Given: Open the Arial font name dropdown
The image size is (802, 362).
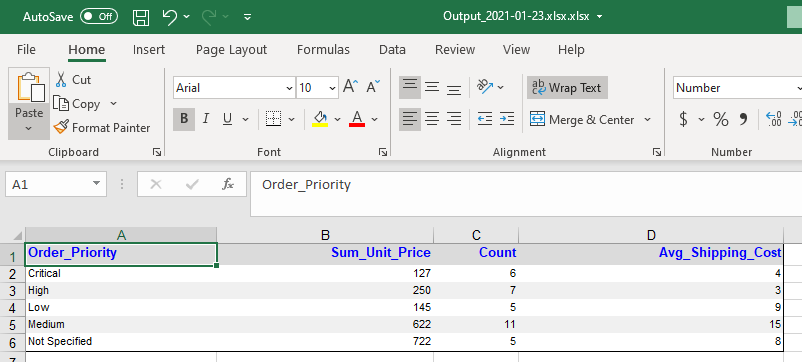Looking at the screenshot, I should [x=289, y=88].
